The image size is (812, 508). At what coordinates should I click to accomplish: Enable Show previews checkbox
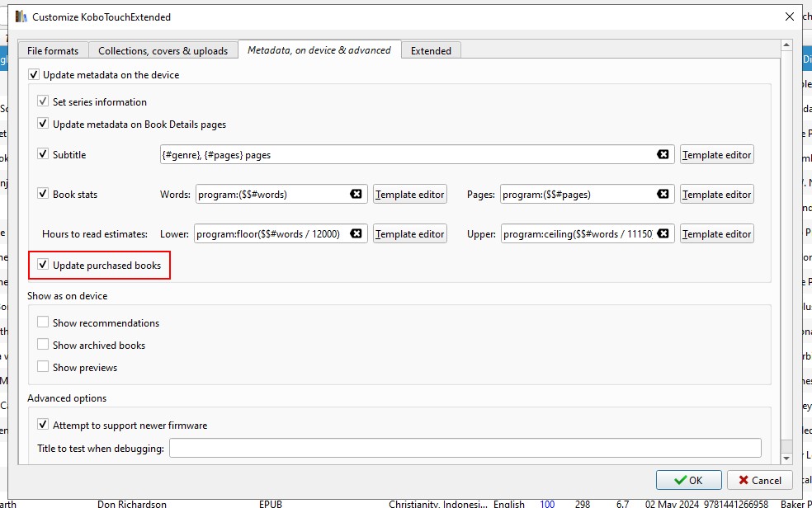pyautogui.click(x=43, y=367)
